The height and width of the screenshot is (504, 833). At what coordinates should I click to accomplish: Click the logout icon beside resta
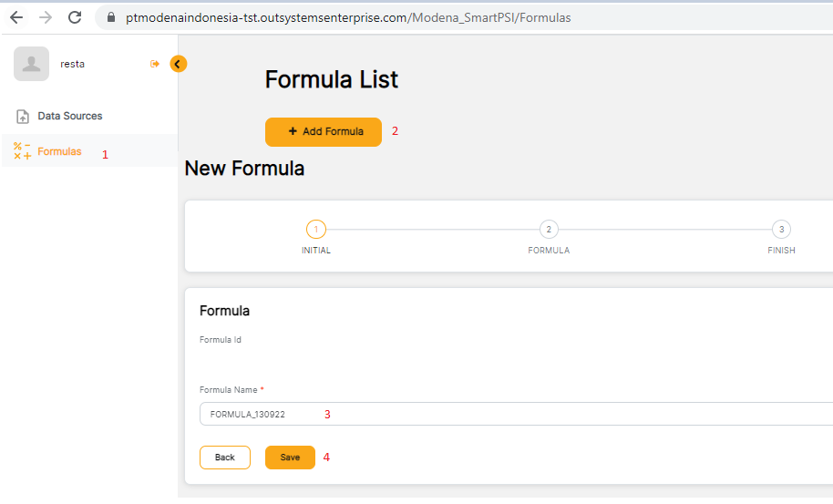[155, 64]
